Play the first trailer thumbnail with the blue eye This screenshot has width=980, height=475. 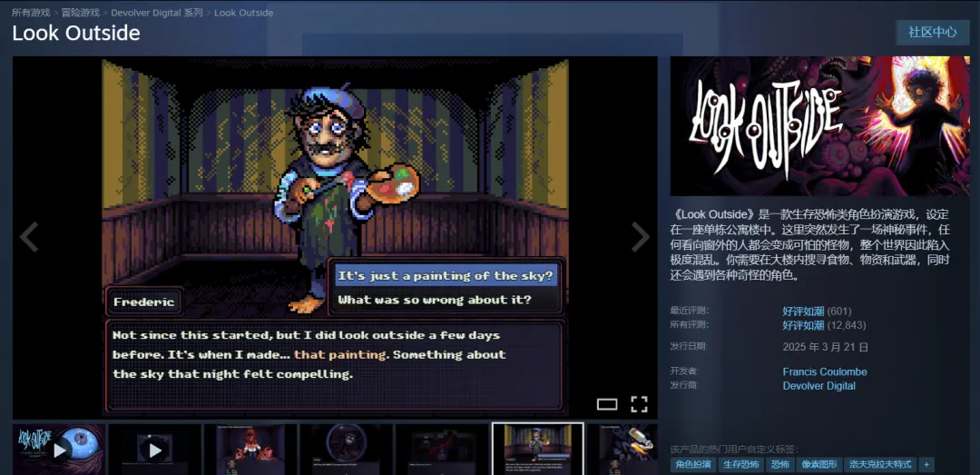click(x=59, y=449)
